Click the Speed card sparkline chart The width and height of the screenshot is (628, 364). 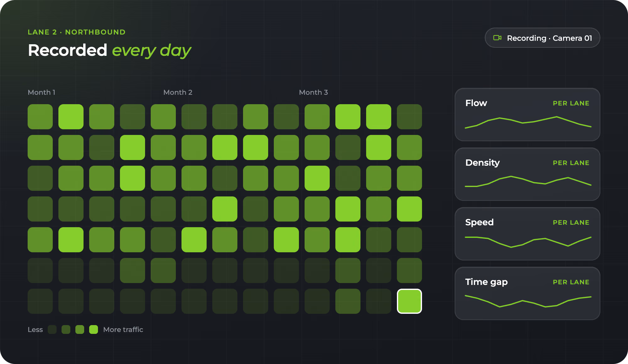pos(528,242)
